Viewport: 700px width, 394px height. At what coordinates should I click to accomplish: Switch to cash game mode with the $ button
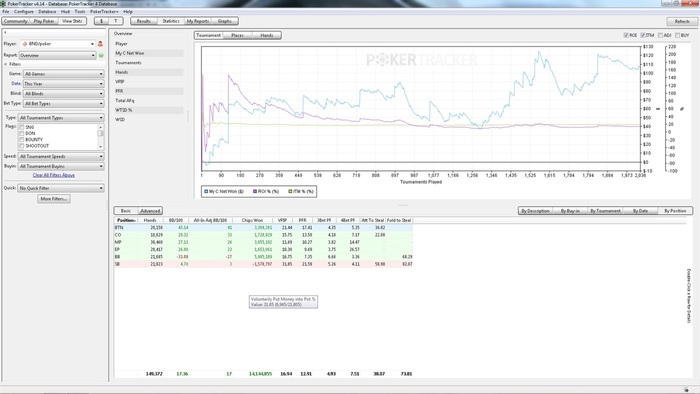tap(102, 21)
